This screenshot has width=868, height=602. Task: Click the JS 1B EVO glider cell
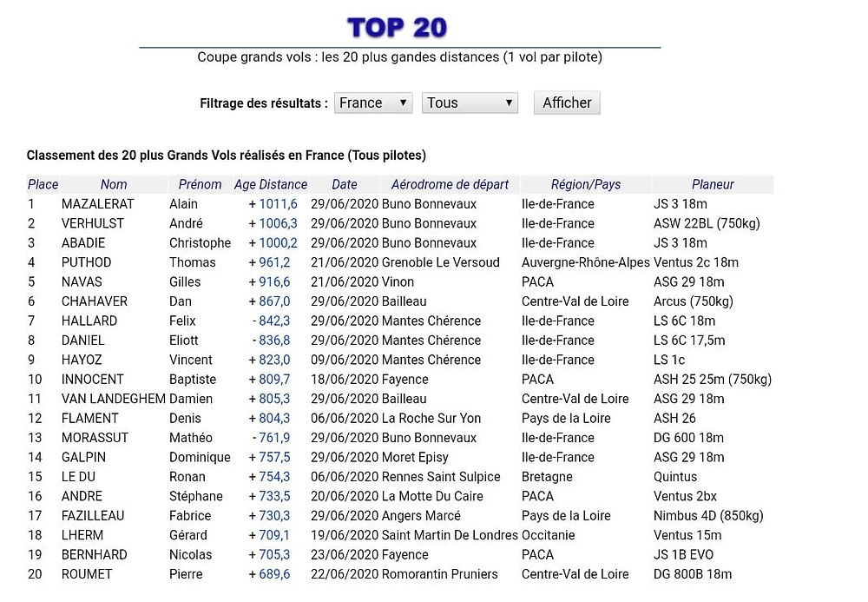pos(683,554)
